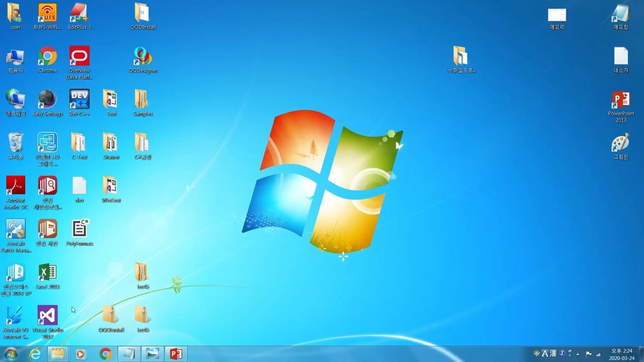Select the C-Test folder
Screen dimensions: 644x362
(79, 147)
